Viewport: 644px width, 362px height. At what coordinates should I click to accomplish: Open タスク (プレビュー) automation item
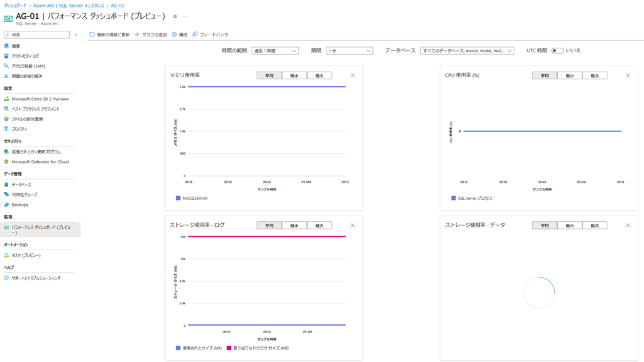26,255
